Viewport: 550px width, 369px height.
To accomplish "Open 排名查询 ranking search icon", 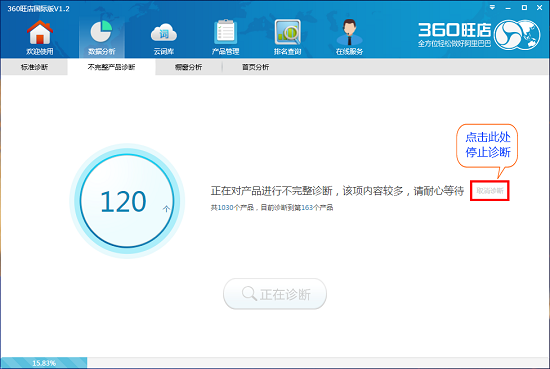I will [x=288, y=32].
